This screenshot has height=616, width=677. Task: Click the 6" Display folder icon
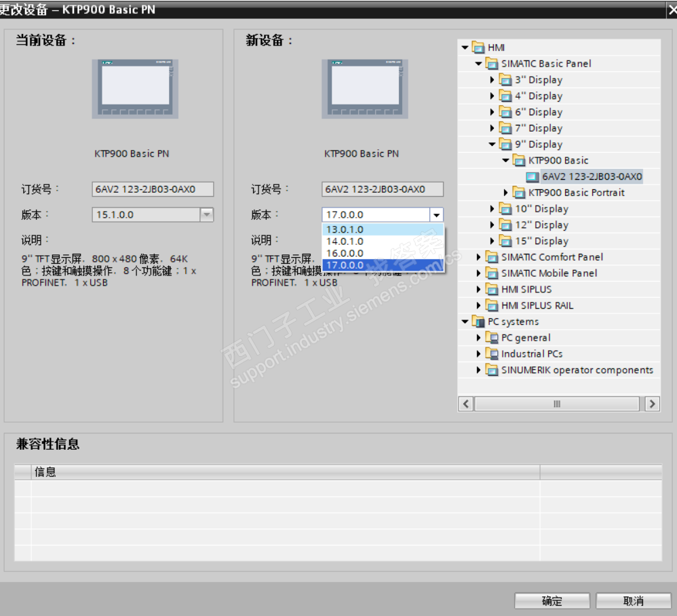click(505, 112)
